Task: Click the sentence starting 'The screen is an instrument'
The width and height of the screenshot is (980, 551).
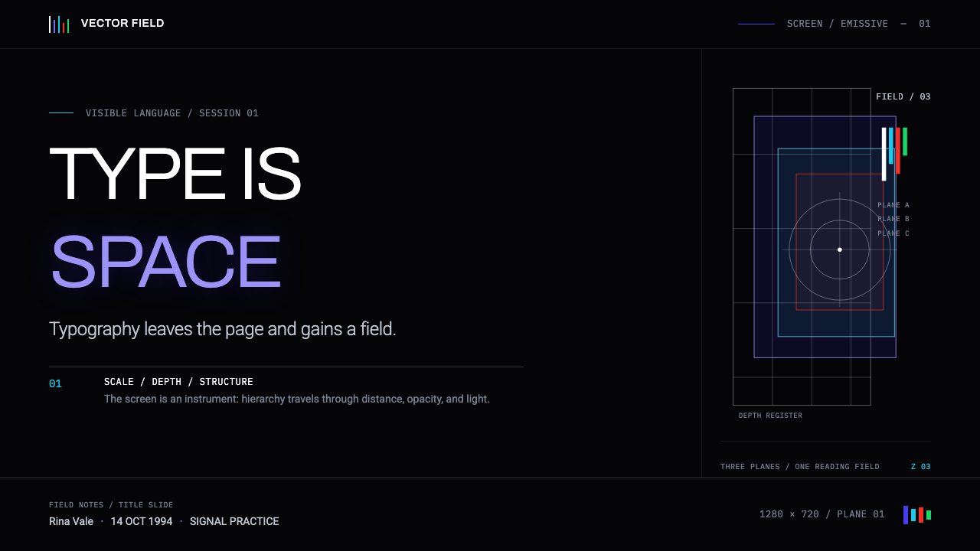Action: coord(297,399)
